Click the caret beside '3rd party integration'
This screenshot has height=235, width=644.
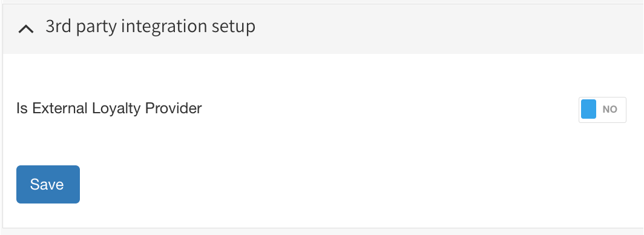[26, 30]
